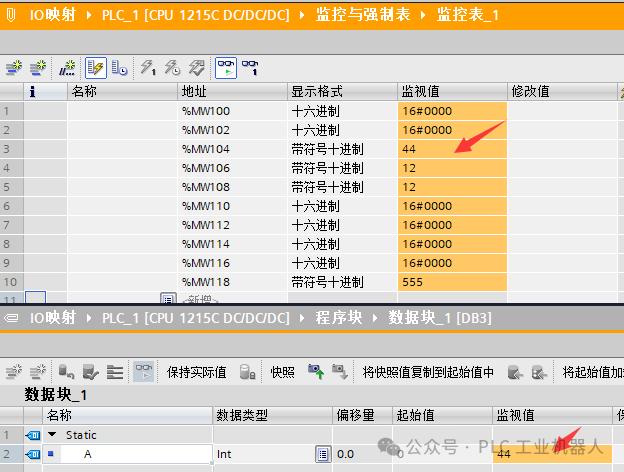Click 数据块_1 [DB3] in the lower breadcrumb
The image size is (624, 472).
pos(440,318)
